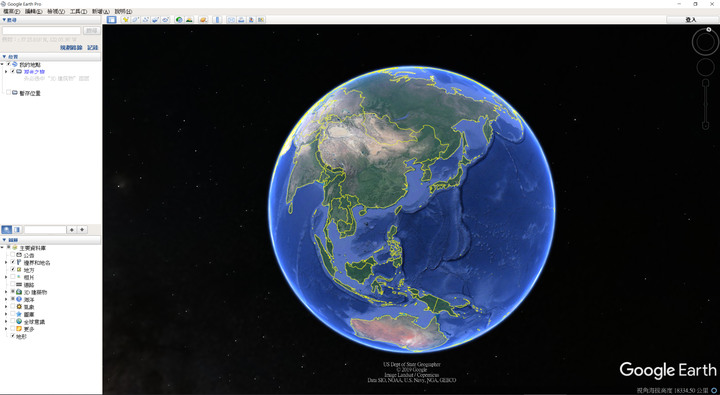Screen dimensions: 720x395
Task: Open the 編輯(E) menu
Action: (34, 11)
